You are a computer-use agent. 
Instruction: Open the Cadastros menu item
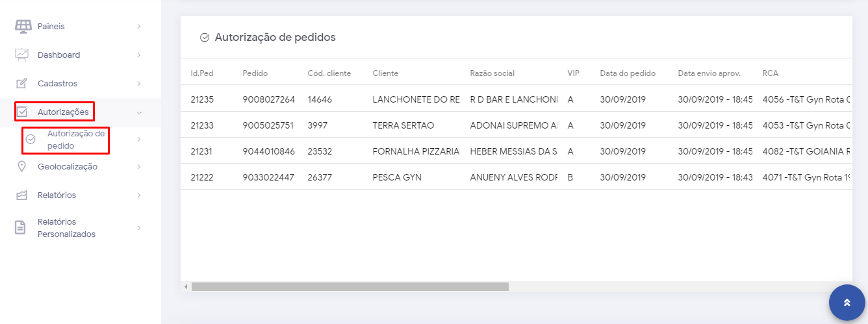click(x=57, y=84)
